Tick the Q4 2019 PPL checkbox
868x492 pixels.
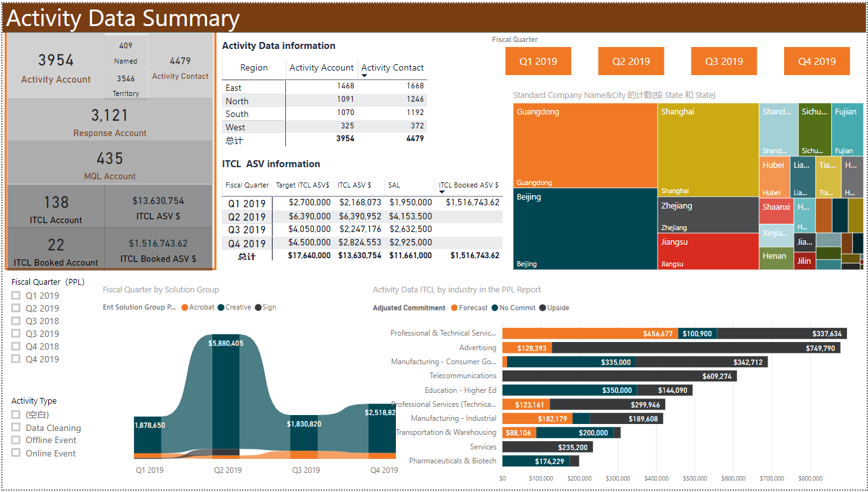point(16,359)
